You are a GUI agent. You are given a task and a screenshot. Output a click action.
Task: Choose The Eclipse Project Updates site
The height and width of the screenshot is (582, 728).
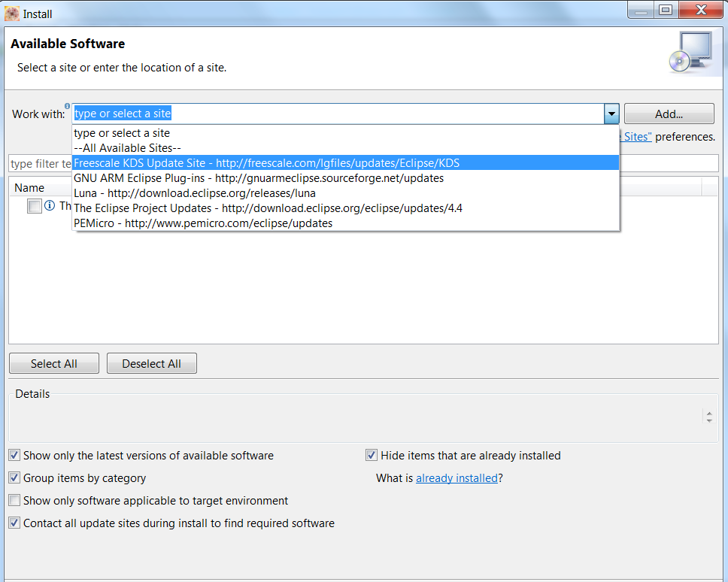pyautogui.click(x=346, y=208)
